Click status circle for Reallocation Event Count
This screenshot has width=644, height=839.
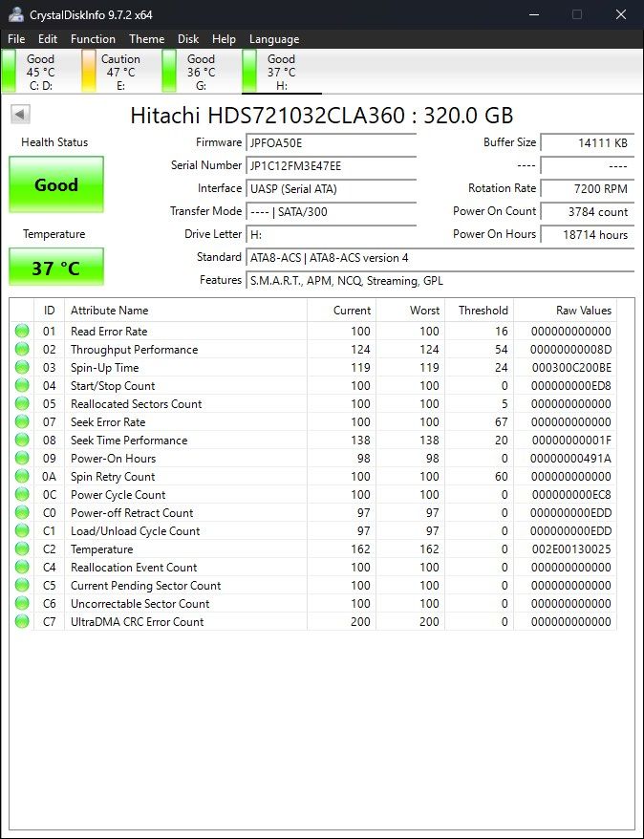(22, 568)
